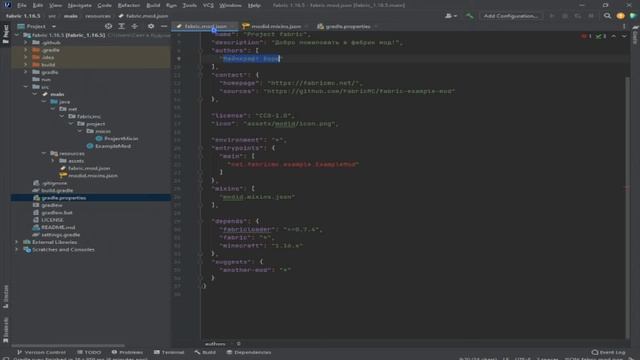Open Gradle tool window on right edge
Image resolution: width=640 pixels, height=360 pixels.
tap(636, 35)
